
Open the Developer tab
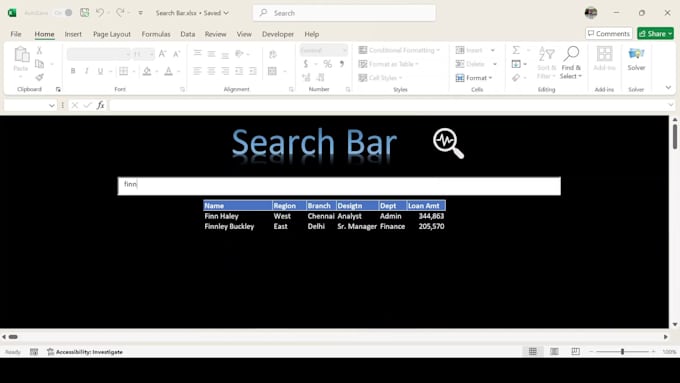coord(278,34)
